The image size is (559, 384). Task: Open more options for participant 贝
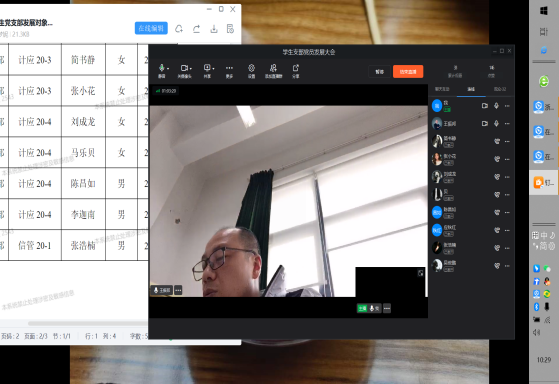507,195
